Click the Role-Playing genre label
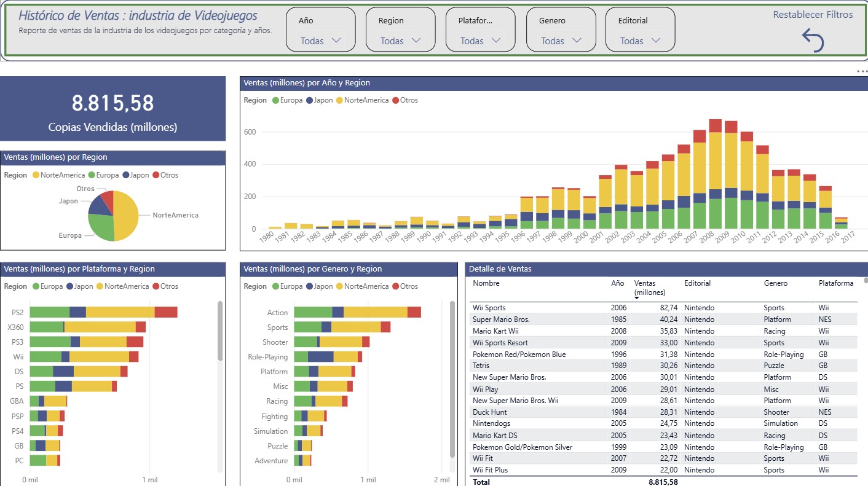 click(x=267, y=357)
